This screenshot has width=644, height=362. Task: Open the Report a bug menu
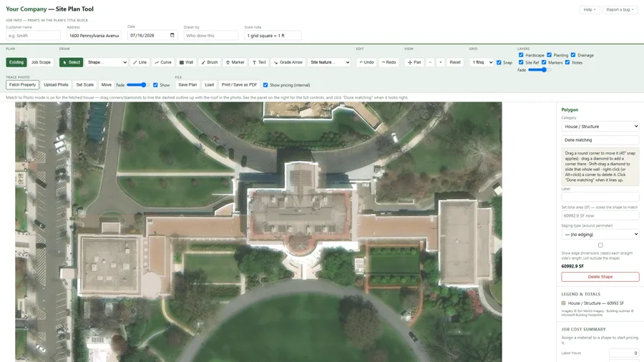point(620,9)
